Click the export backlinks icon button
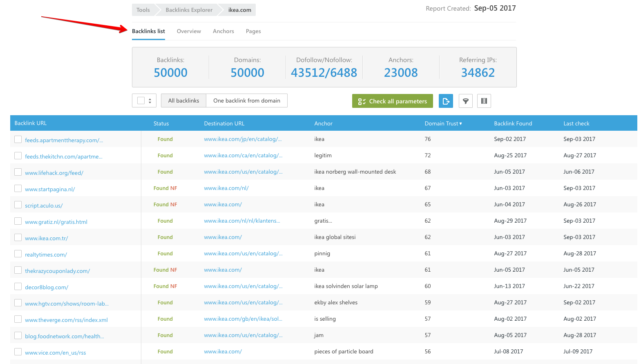The image size is (641, 364). [446, 101]
